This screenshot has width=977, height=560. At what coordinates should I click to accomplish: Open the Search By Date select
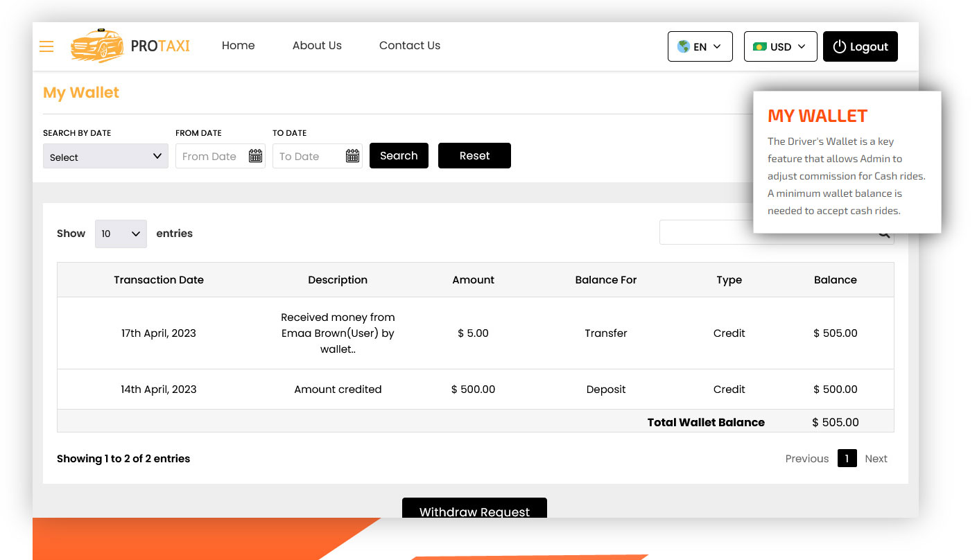tap(105, 156)
